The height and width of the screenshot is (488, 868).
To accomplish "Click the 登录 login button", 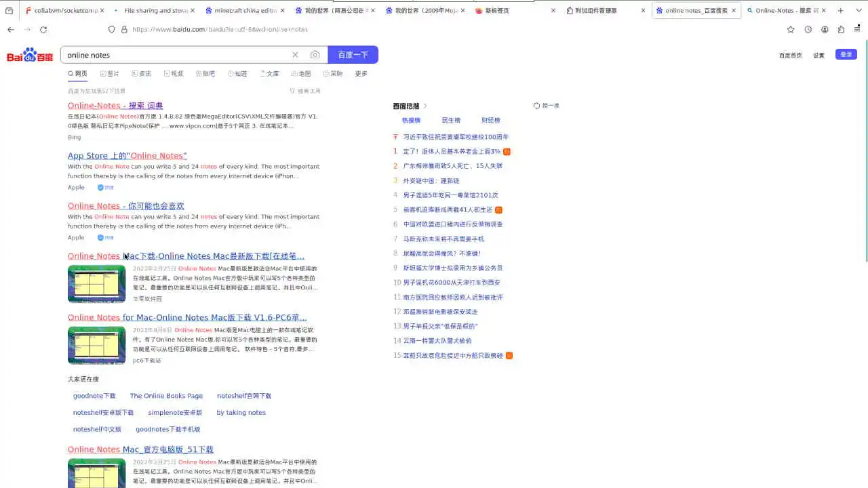I will click(846, 54).
